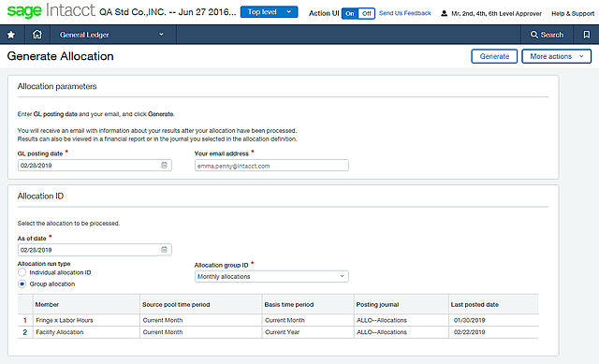Open As of date calendar icon
The width and height of the screenshot is (599, 364).
tap(165, 250)
